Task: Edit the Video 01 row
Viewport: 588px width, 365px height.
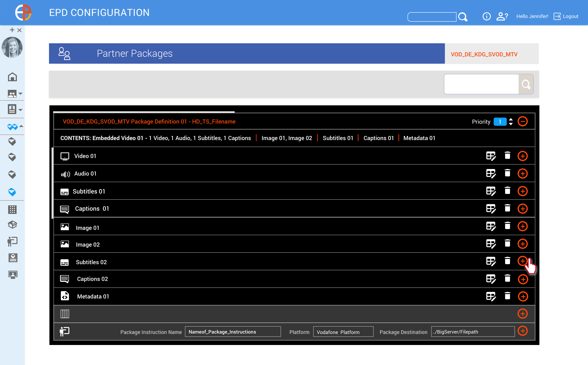Action: [491, 156]
